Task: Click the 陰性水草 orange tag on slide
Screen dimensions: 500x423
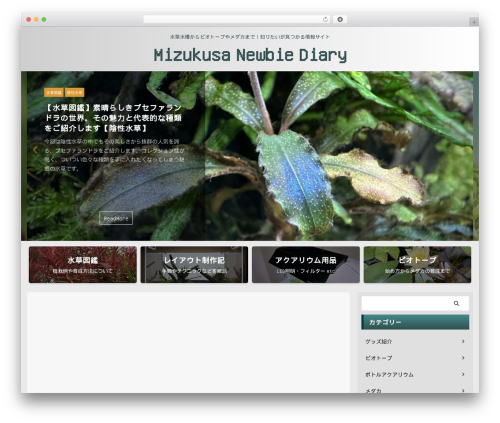Action: pyautogui.click(x=74, y=92)
